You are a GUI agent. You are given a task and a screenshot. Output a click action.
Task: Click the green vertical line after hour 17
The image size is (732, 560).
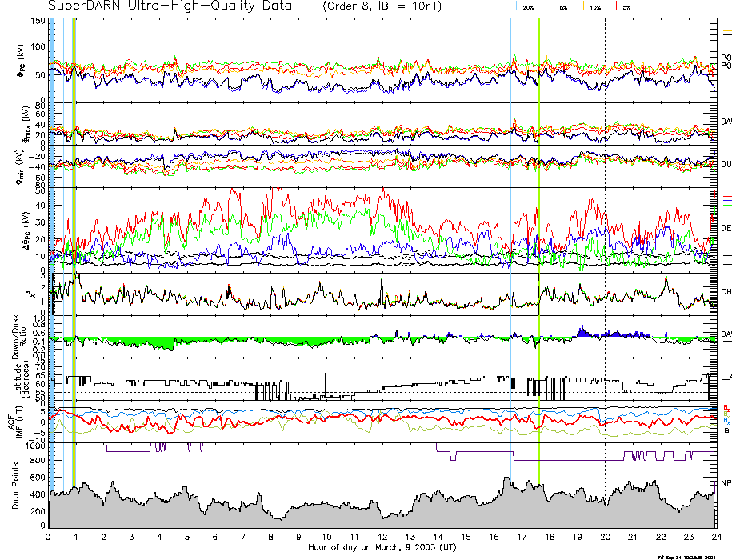click(x=539, y=240)
